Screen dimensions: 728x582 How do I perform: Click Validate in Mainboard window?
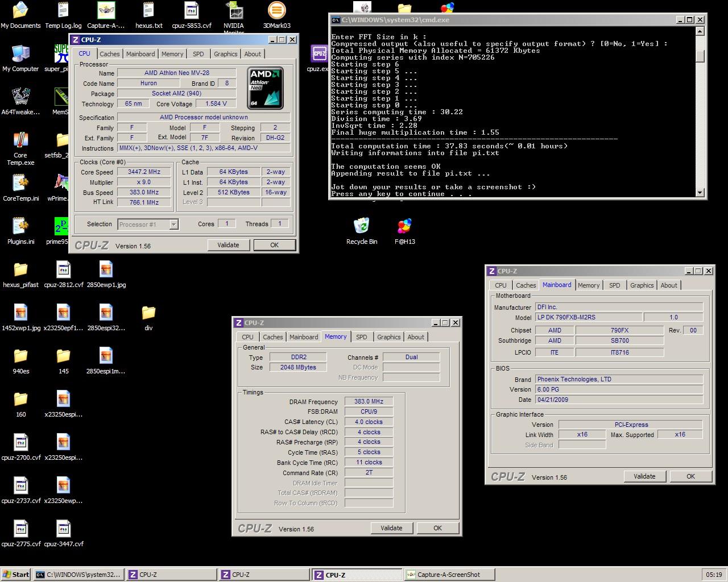pos(644,476)
